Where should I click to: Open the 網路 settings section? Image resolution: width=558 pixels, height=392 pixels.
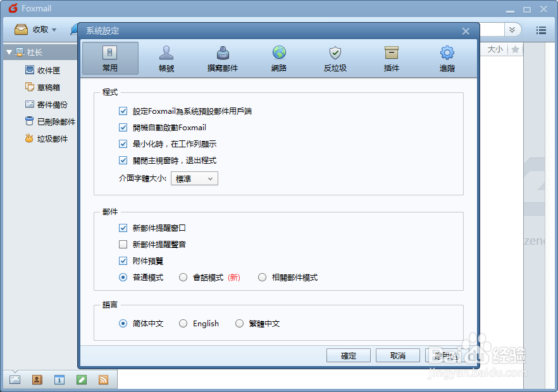pos(278,58)
